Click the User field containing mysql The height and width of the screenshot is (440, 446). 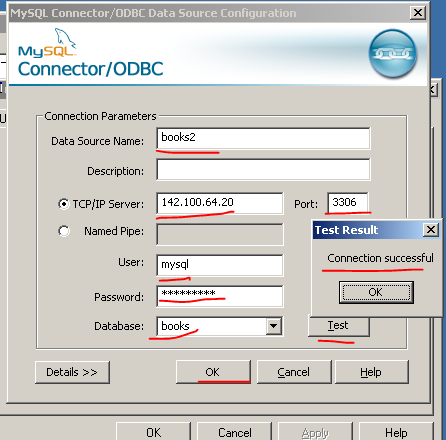[x=220, y=265]
